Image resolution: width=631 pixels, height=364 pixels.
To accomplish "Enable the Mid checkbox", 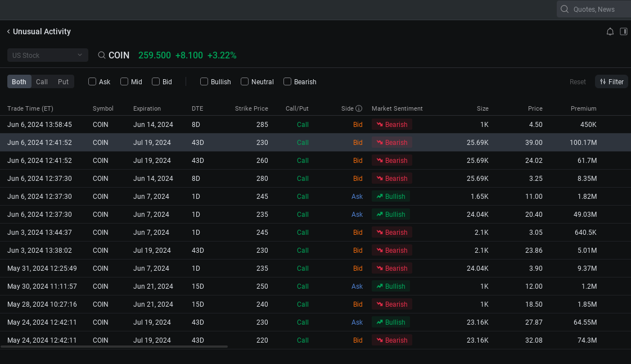I will (124, 81).
